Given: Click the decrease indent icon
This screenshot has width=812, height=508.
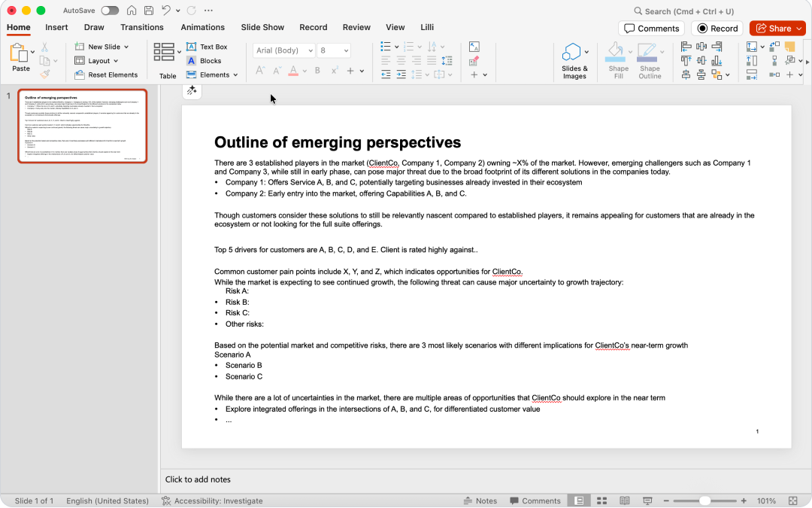Looking at the screenshot, I should coord(386,75).
